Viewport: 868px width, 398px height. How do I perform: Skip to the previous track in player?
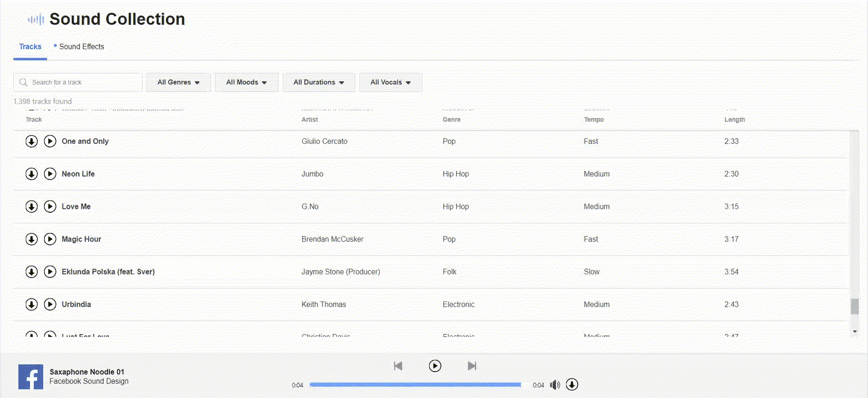click(398, 366)
